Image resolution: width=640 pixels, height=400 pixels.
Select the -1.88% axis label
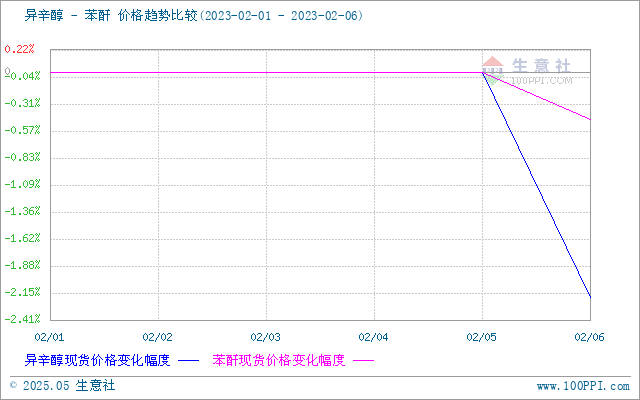(22, 265)
